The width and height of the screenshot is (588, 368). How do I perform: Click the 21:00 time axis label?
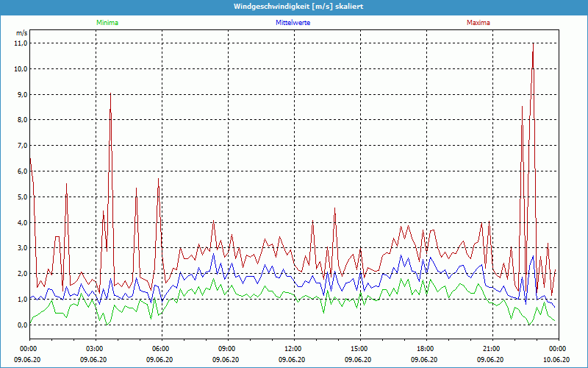coord(492,349)
